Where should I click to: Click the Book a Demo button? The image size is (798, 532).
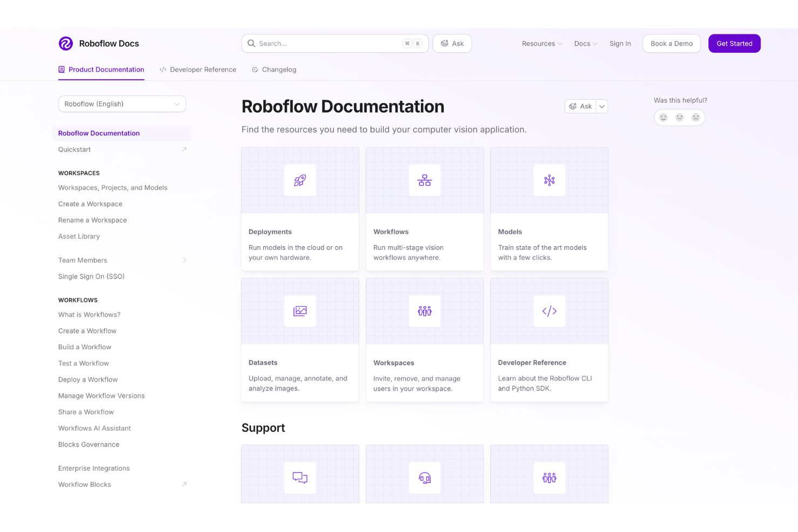point(671,43)
